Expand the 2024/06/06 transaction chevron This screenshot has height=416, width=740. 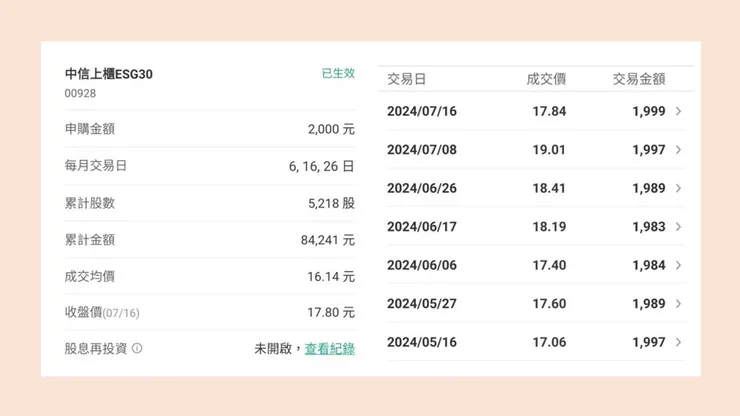(x=678, y=265)
